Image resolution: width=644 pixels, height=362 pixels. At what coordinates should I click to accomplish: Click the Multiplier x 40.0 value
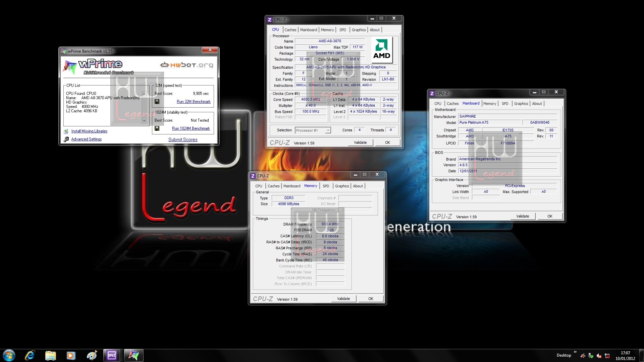pos(311,106)
